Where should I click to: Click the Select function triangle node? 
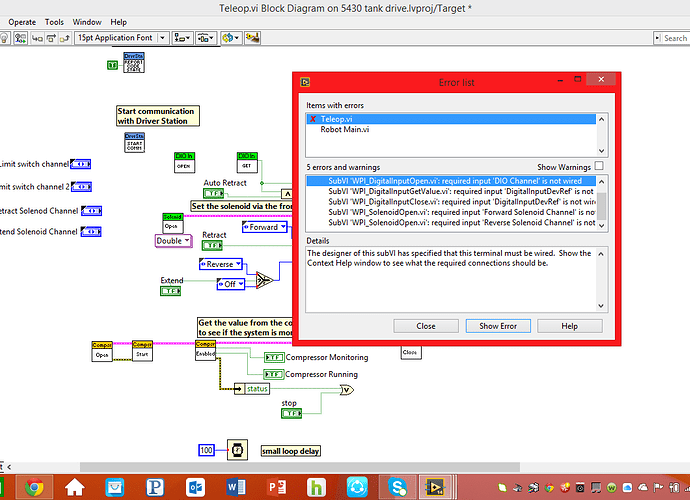click(x=264, y=280)
